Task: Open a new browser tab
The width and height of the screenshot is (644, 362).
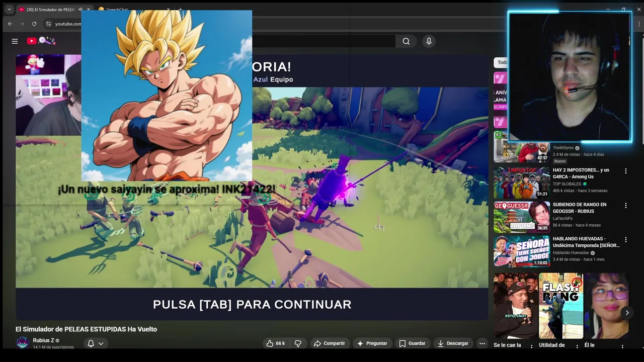Action: tap(180, 10)
